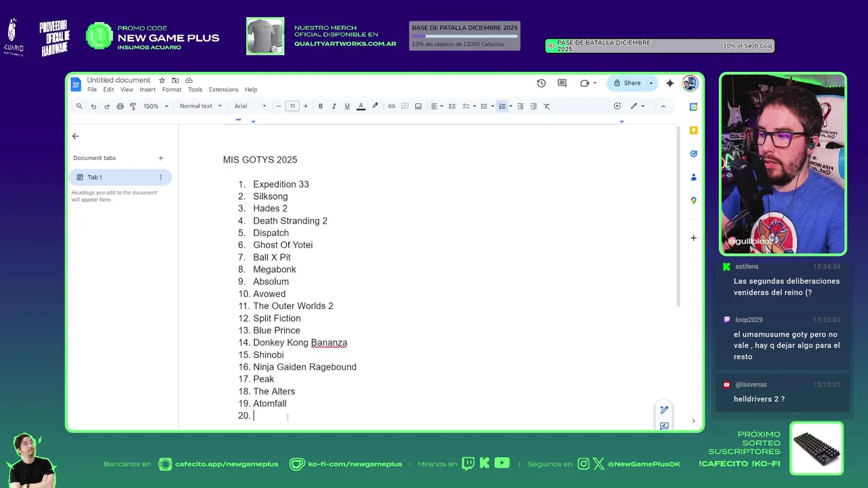The image size is (868, 488).
Task: Collapse the toolbar with chevron
Action: click(x=663, y=106)
